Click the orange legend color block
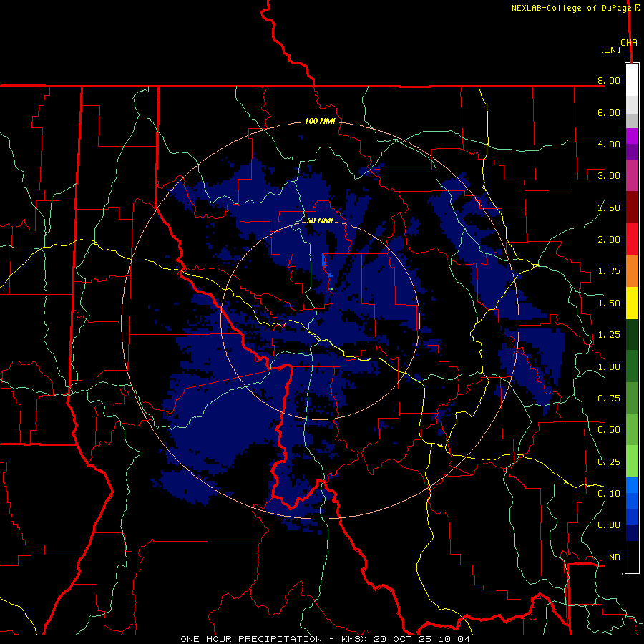This screenshot has height=644, width=644. (632, 271)
